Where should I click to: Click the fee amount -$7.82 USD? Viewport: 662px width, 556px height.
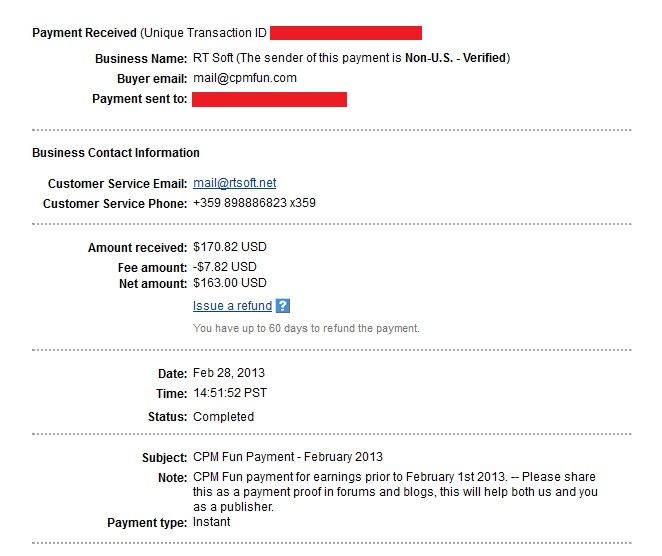click(x=225, y=267)
